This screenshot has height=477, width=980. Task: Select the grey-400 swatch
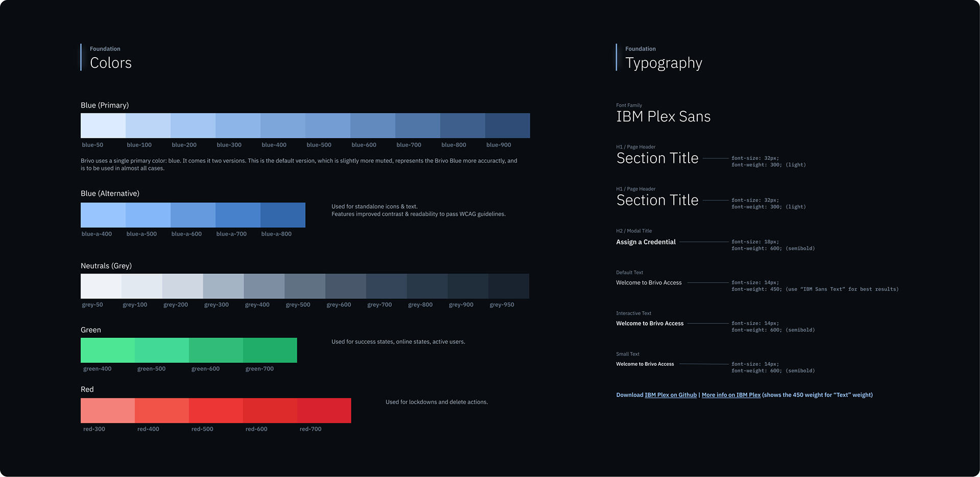[x=264, y=286]
